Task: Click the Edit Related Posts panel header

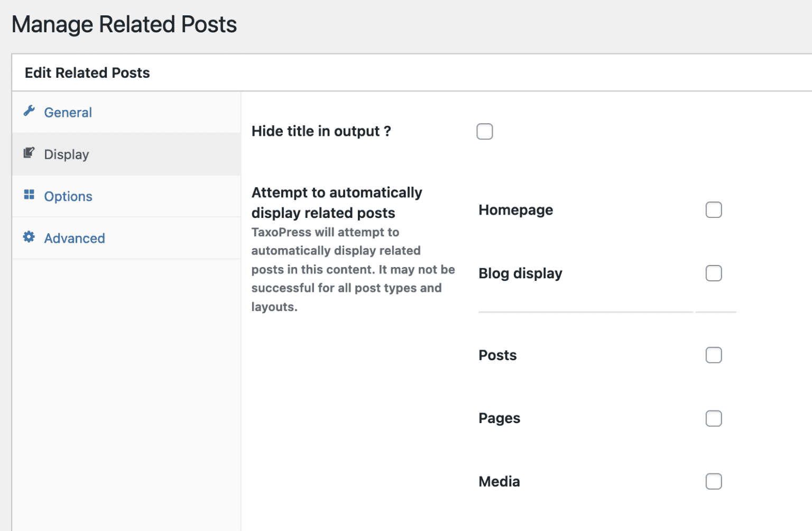Action: 87,72
